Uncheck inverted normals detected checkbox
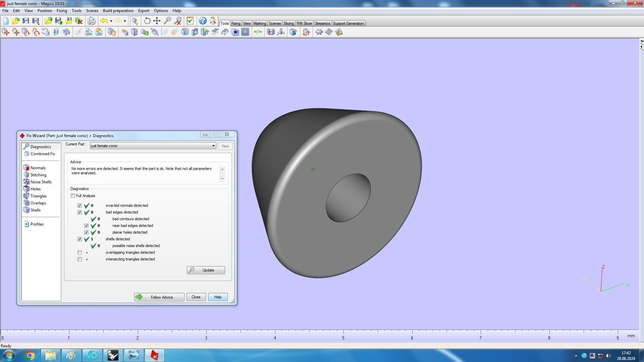This screenshot has width=644, height=362. pyautogui.click(x=80, y=206)
